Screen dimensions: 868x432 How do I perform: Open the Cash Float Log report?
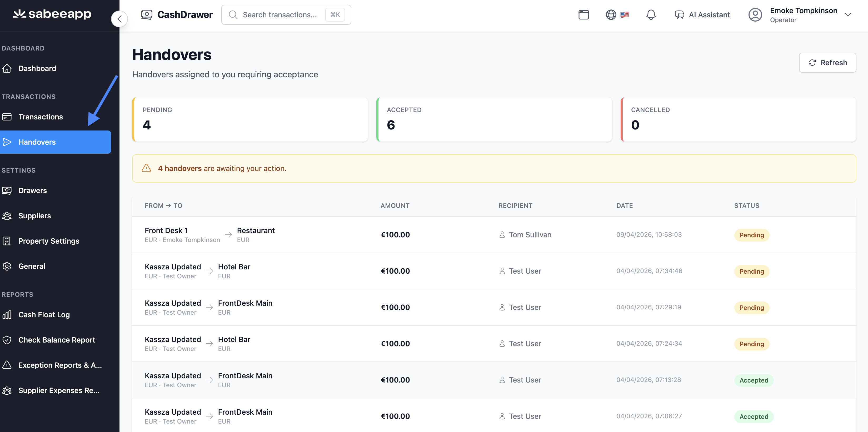pyautogui.click(x=44, y=315)
